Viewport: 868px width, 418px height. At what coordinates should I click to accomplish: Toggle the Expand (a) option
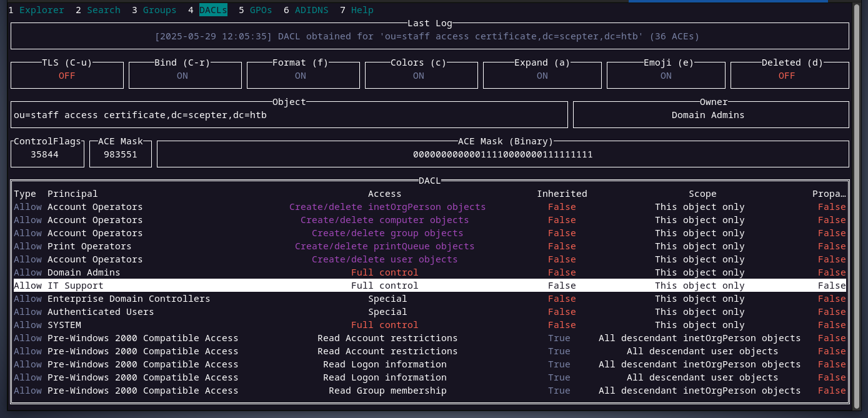(542, 76)
